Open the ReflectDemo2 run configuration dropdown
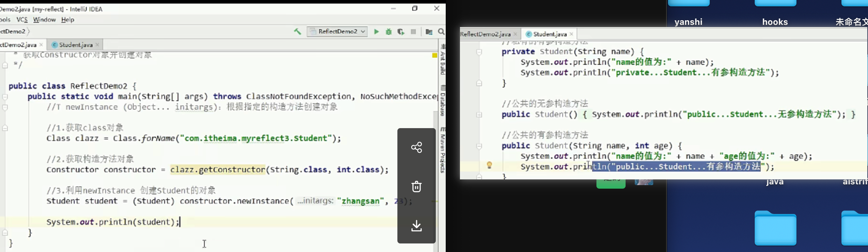868x252 pixels. pyautogui.click(x=337, y=32)
